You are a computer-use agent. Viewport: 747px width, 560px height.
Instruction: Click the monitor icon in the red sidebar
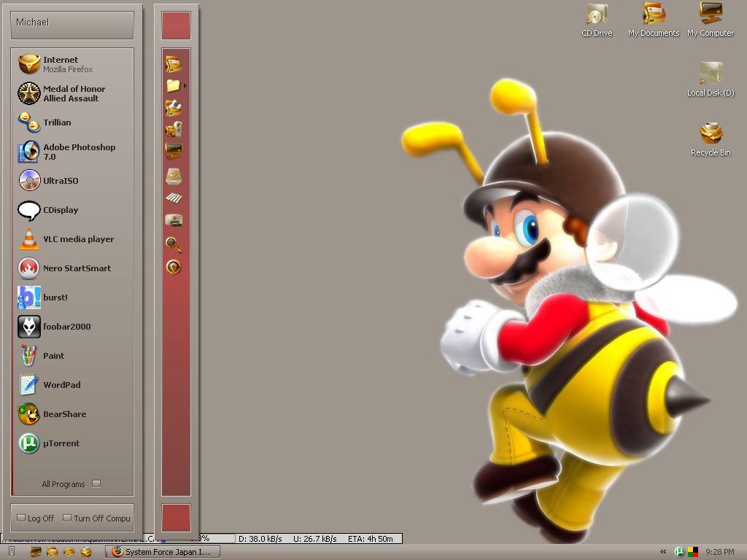tap(174, 151)
